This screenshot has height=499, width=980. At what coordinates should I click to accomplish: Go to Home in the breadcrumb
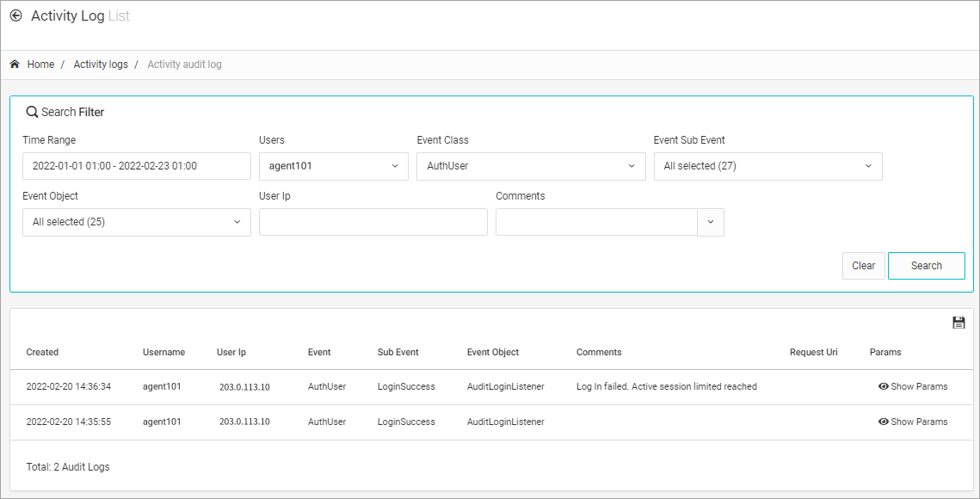tap(40, 65)
